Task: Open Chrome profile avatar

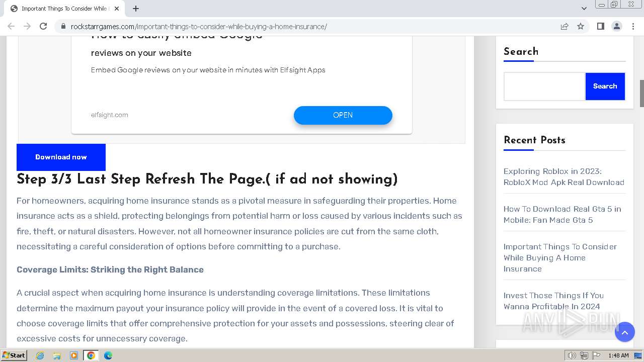Action: coord(616,26)
